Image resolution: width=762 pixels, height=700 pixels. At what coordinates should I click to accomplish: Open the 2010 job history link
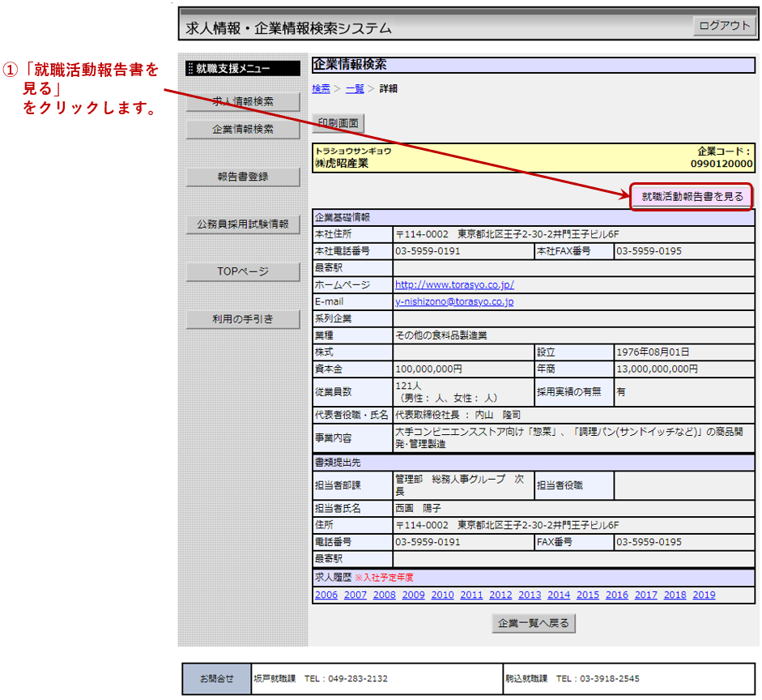[x=442, y=595]
